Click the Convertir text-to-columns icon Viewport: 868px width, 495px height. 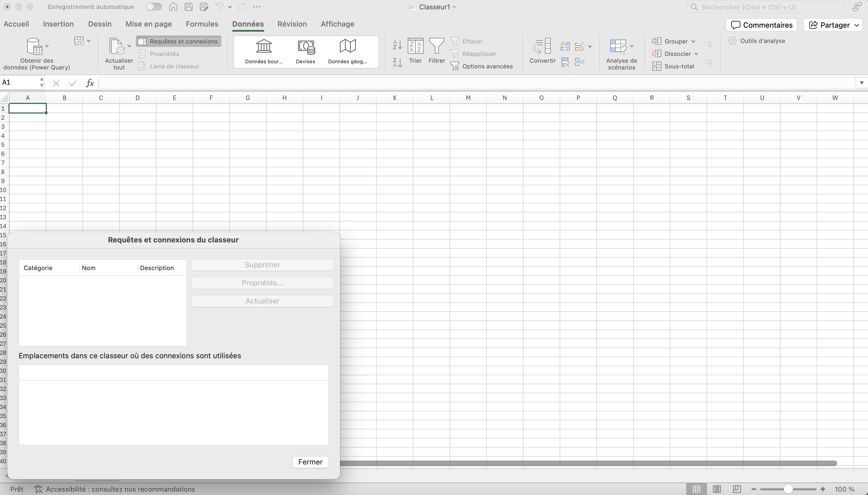click(x=542, y=46)
